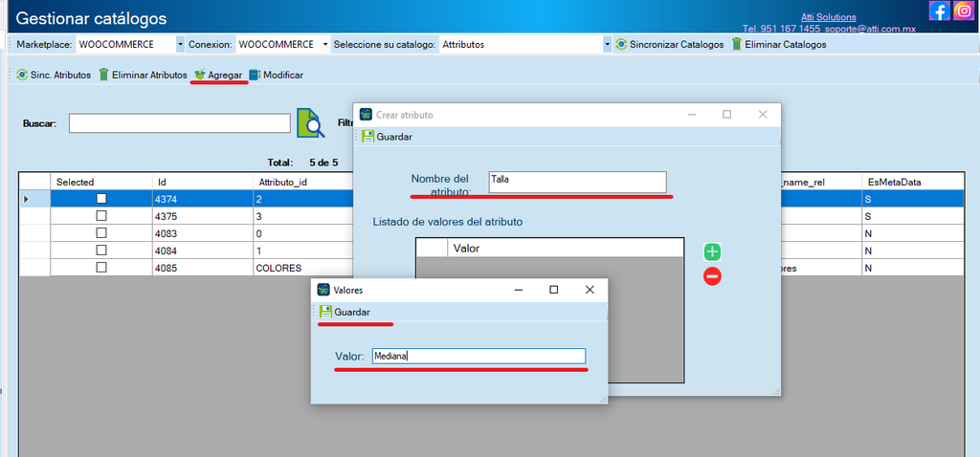
Task: Click Guardar in Crear atributo window
Action: click(387, 137)
